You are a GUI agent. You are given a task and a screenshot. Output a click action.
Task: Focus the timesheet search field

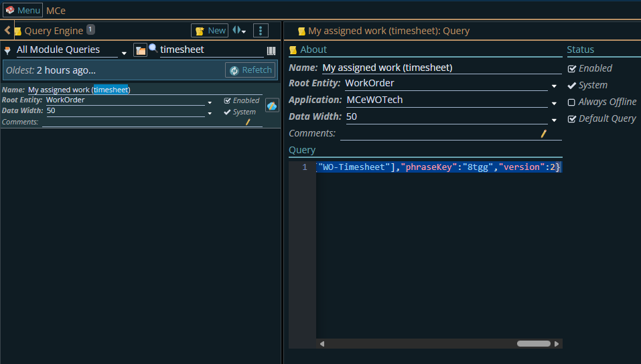(212, 50)
